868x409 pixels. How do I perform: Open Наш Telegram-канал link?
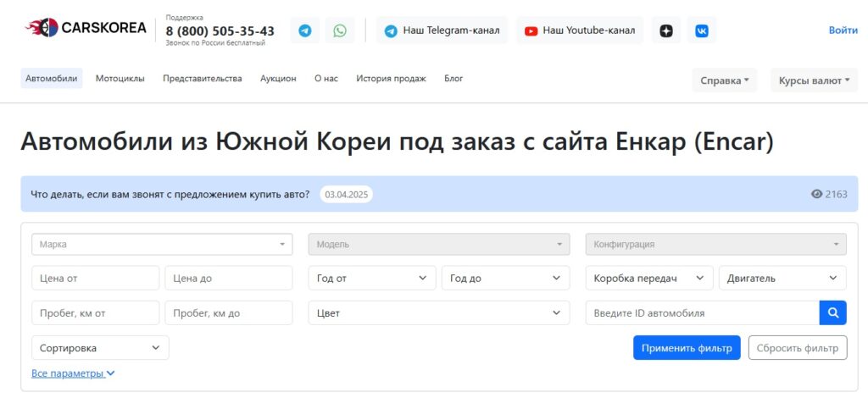[x=442, y=30]
